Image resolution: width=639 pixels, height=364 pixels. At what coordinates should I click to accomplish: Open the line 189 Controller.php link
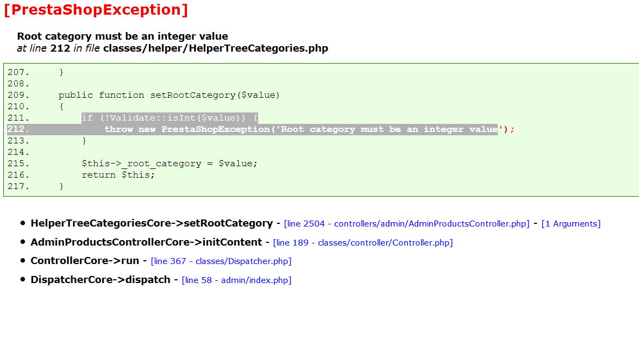[363, 242]
